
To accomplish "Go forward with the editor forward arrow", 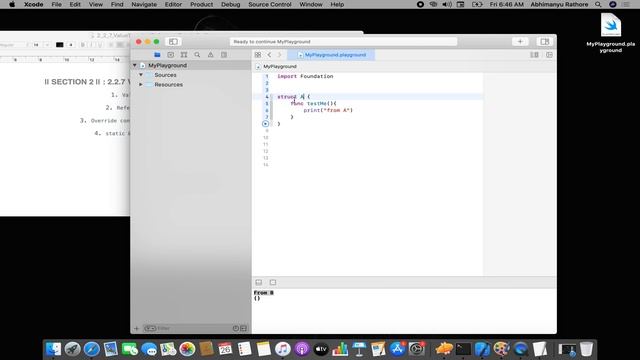I will click(x=280, y=55).
